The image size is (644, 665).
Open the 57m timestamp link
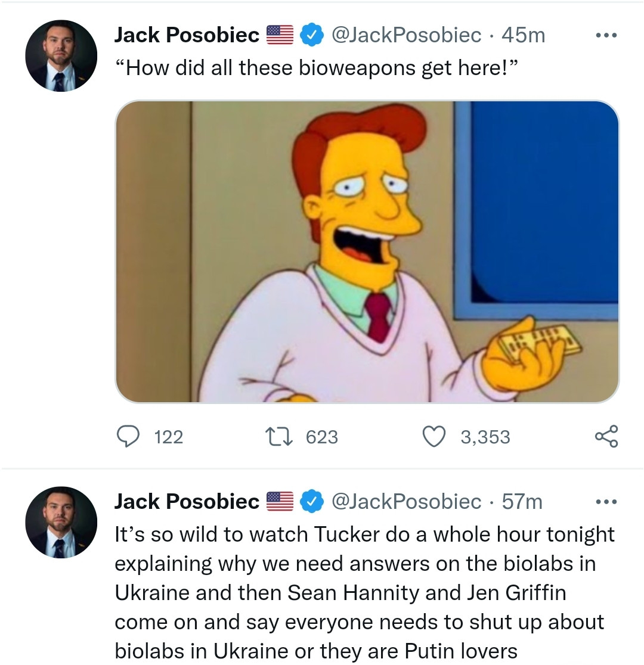522,502
